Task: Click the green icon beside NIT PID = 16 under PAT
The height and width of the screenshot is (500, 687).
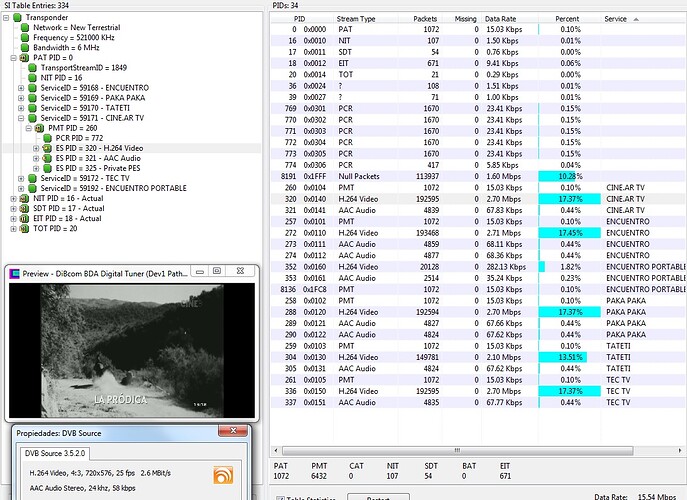Action: point(32,78)
